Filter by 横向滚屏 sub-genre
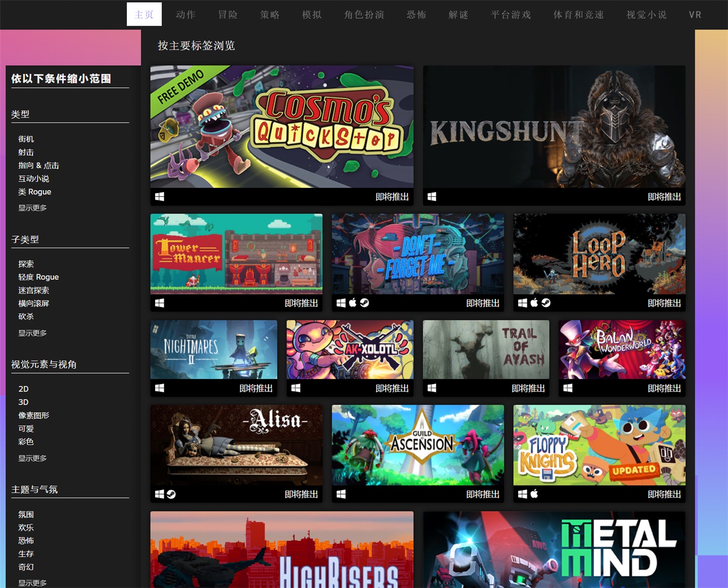Image resolution: width=728 pixels, height=588 pixels. [x=34, y=303]
